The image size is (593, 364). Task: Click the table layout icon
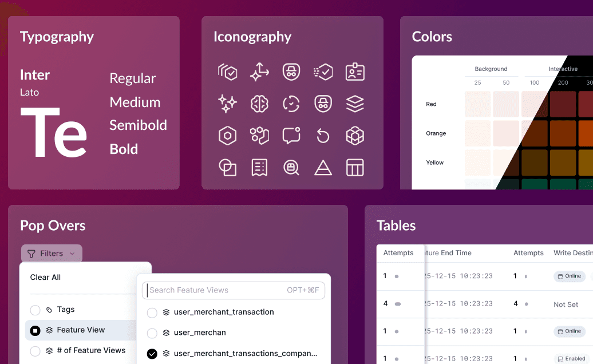(355, 167)
